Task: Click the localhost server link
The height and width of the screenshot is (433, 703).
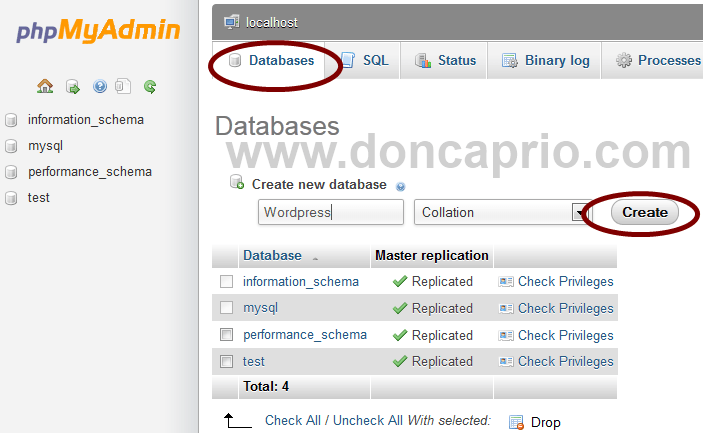Action: [x=272, y=22]
